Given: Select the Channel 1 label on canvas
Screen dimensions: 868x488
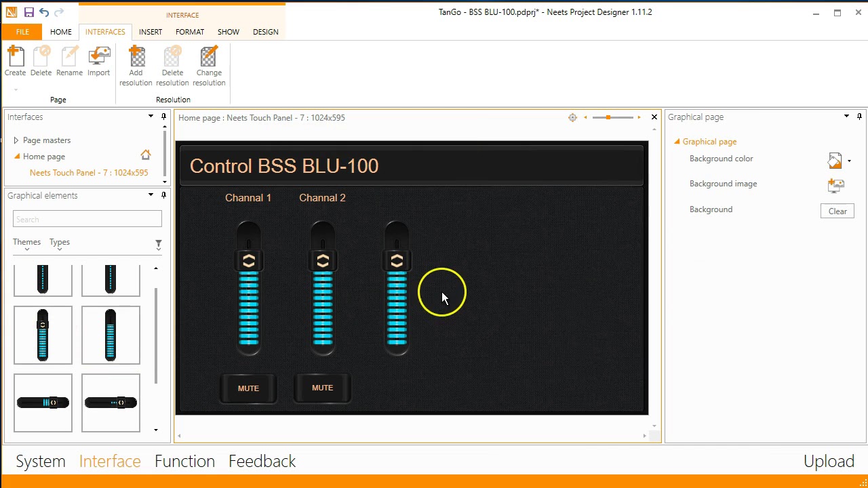Looking at the screenshot, I should pos(248,198).
